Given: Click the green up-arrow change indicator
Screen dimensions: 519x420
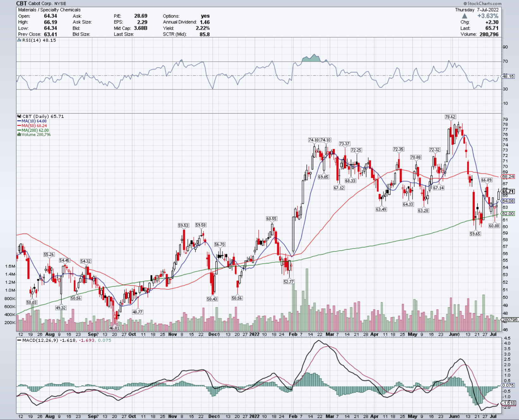Looking at the screenshot, I should click(x=464, y=16).
